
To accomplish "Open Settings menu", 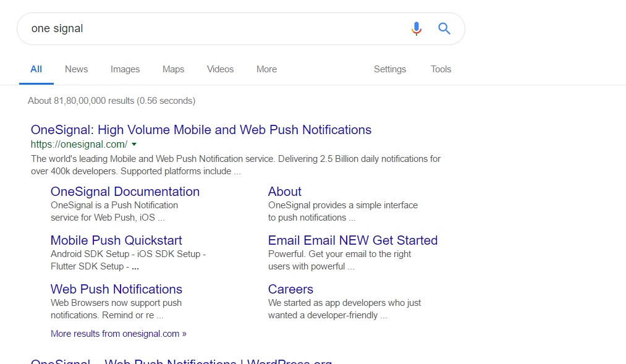I will click(389, 69).
